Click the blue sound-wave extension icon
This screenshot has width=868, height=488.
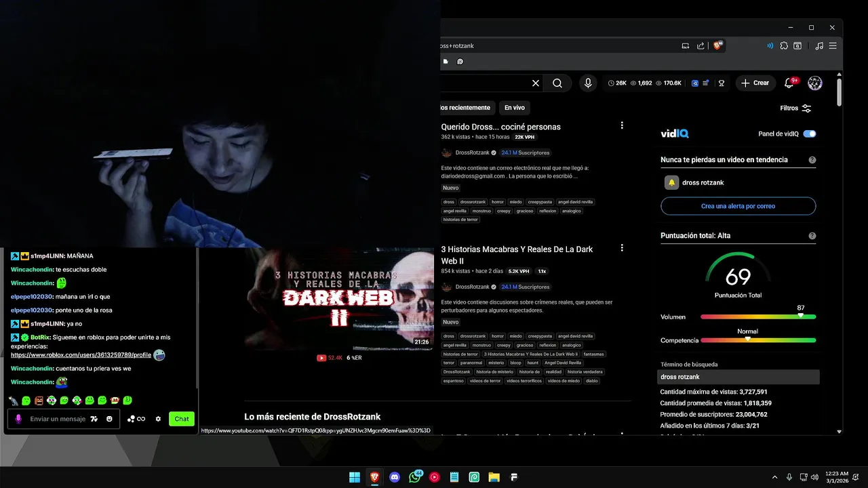coord(770,45)
